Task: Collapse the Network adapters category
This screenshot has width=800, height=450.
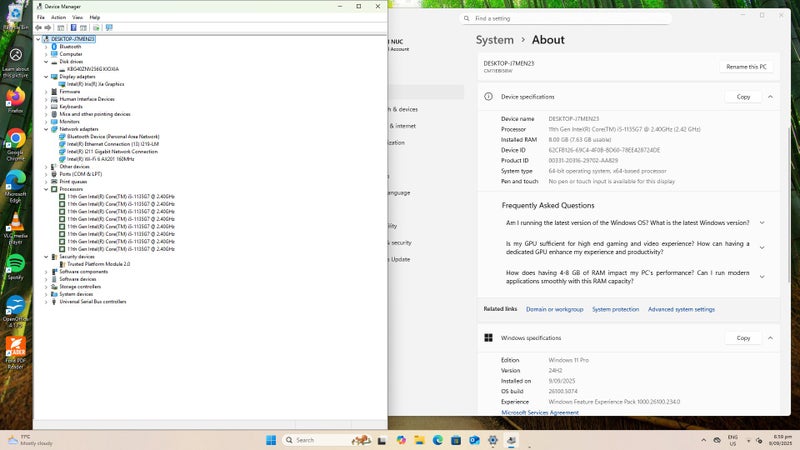Action: (46, 129)
